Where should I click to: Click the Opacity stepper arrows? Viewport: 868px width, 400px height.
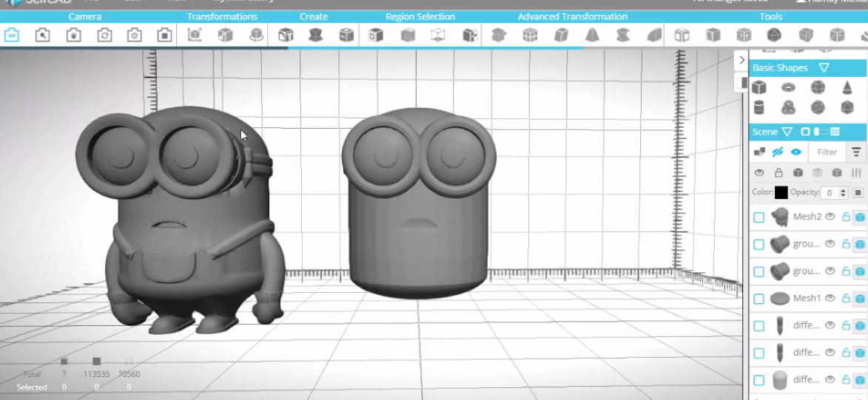point(843,192)
